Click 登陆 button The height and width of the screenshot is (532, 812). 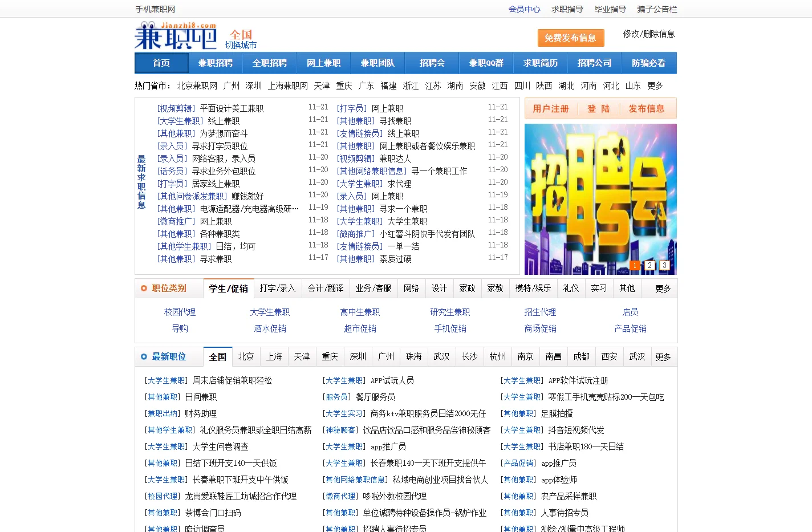[599, 108]
